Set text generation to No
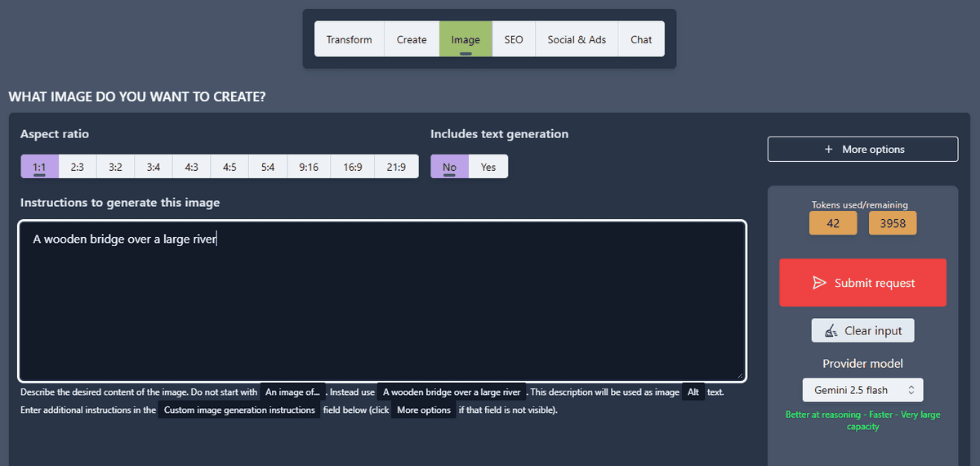The width and height of the screenshot is (980, 466). 449,167
